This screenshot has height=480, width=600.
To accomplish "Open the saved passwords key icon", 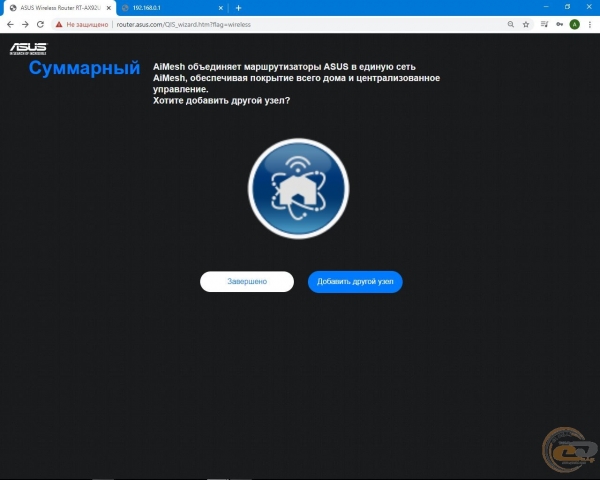I will [559, 24].
